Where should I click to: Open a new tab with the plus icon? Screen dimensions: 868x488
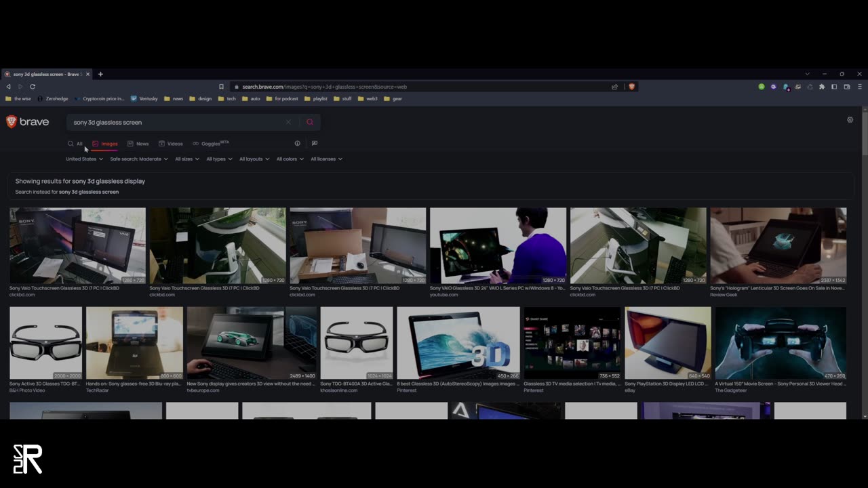click(x=100, y=74)
